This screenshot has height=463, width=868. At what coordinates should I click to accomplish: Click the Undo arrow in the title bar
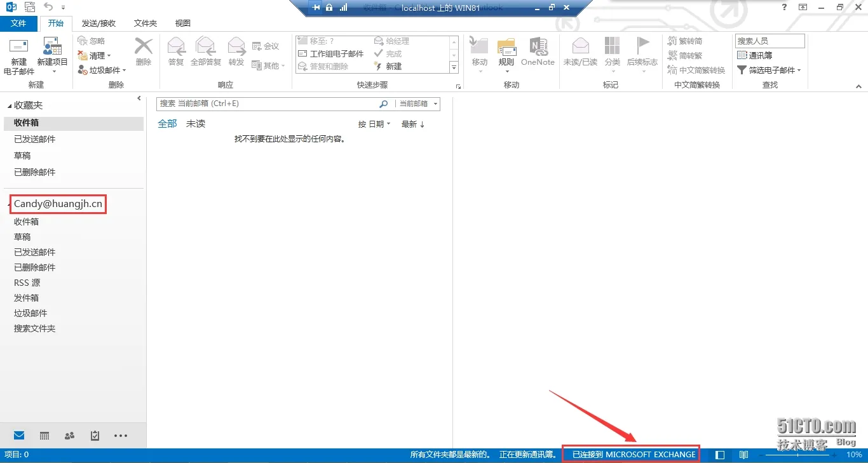[x=48, y=7]
